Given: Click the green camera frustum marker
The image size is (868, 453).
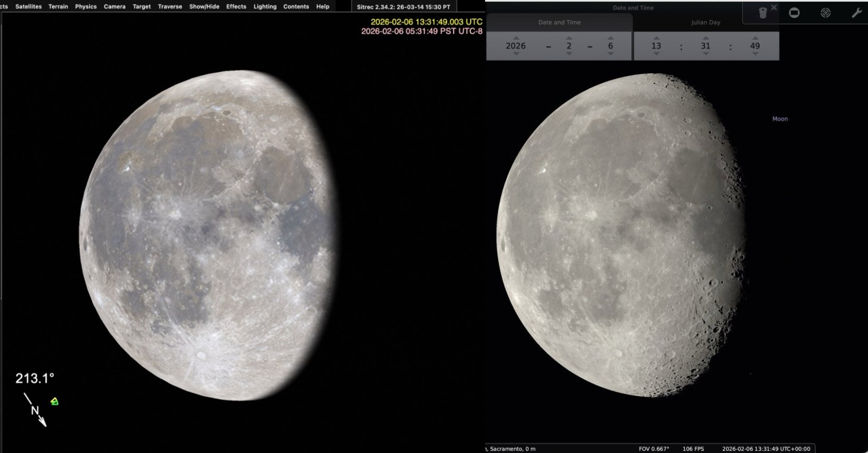Looking at the screenshot, I should click(54, 401).
